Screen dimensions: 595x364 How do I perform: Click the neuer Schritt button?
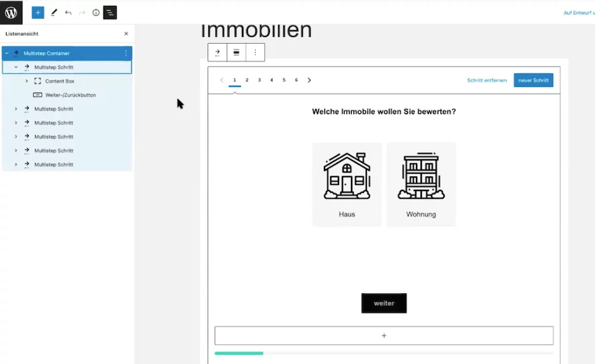[533, 81]
